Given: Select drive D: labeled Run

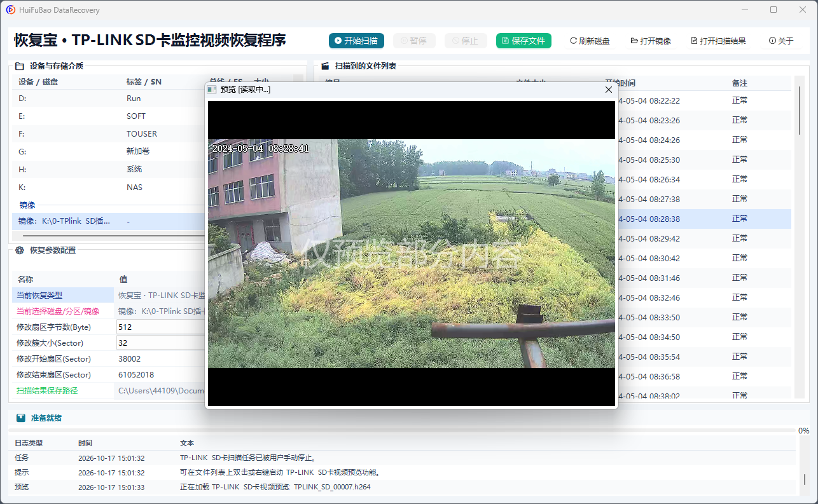Looking at the screenshot, I should click(x=108, y=99).
